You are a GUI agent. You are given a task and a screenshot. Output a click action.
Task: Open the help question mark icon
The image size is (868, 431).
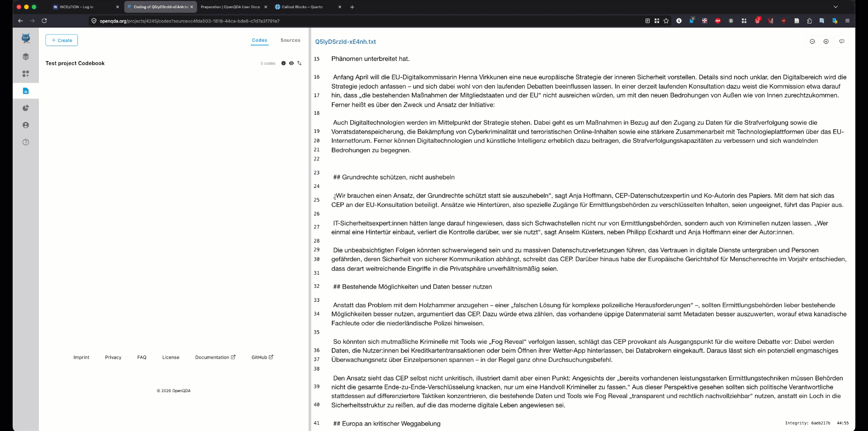(26, 142)
